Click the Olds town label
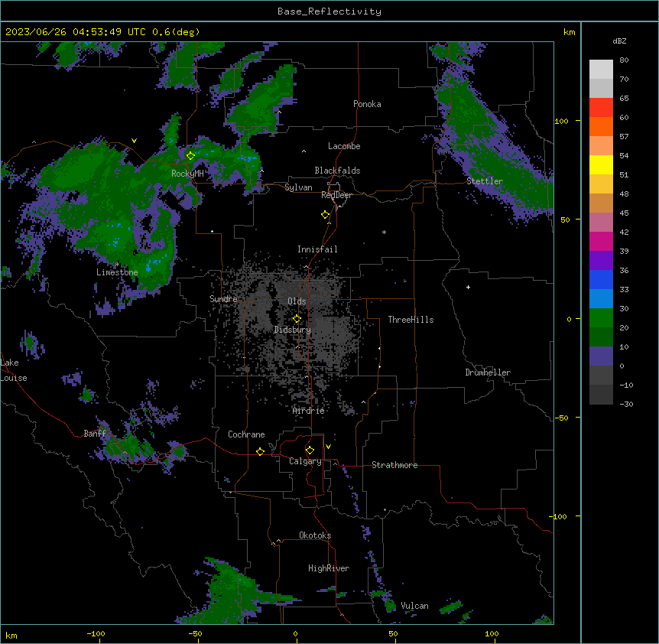Image resolution: width=659 pixels, height=644 pixels. [297, 301]
